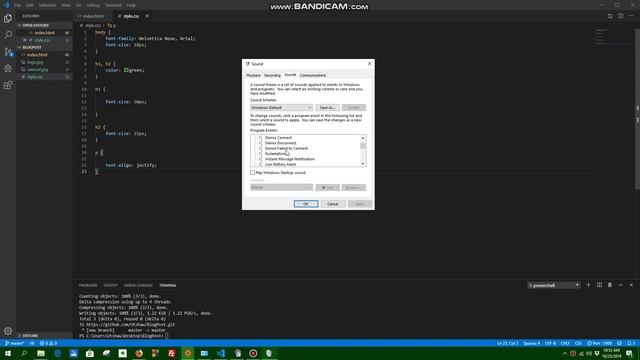The image size is (640, 360).
Task: Click Cancel in the Sound dialog
Action: [x=333, y=204]
